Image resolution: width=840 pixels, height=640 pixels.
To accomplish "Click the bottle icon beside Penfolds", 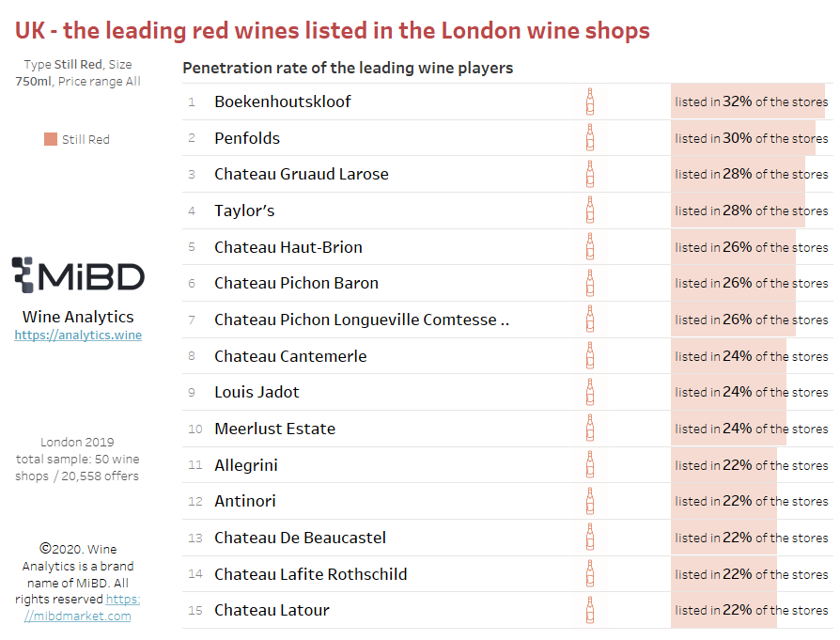I will click(590, 138).
